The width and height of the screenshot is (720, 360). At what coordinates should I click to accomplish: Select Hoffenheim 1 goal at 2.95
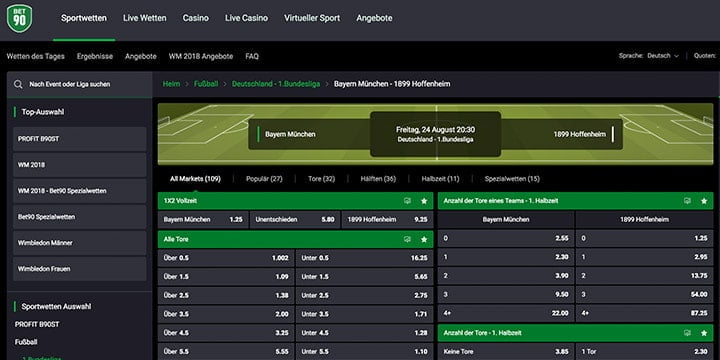[x=645, y=257]
